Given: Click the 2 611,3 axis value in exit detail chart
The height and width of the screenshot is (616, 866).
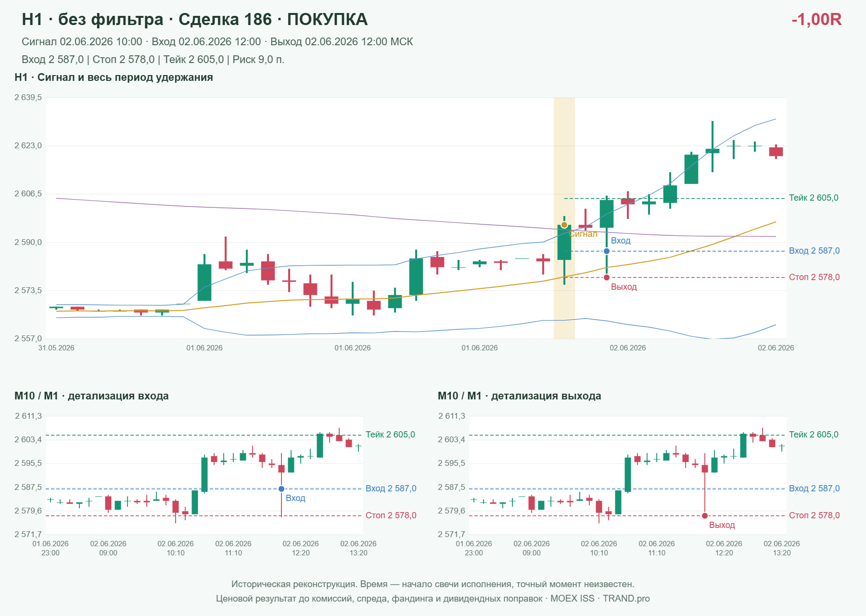Looking at the screenshot, I should [x=452, y=416].
